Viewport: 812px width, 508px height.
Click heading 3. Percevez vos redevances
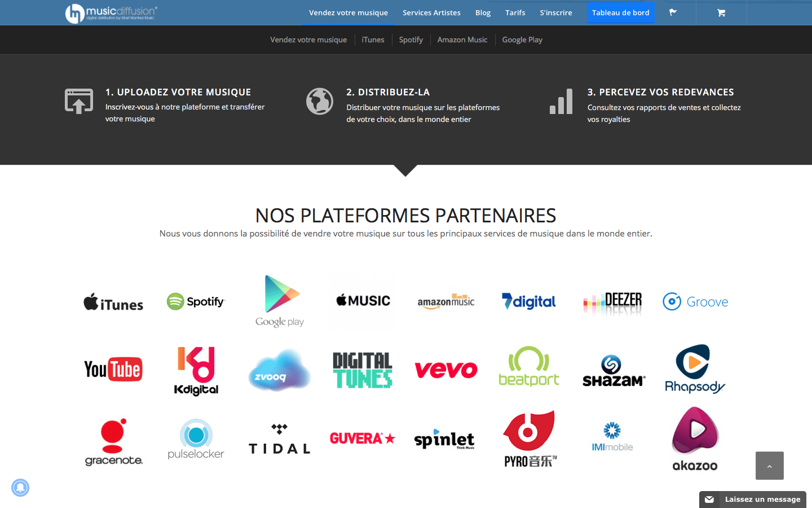click(x=661, y=92)
